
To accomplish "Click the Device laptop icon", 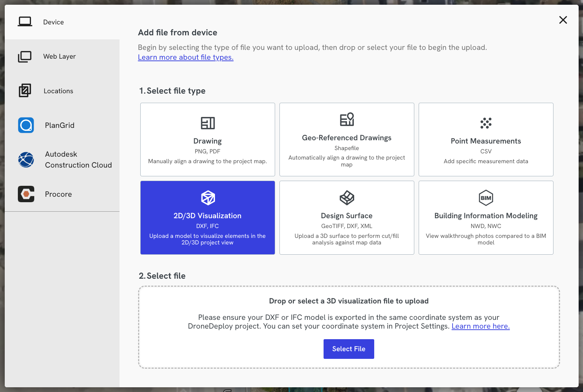I will [x=25, y=21].
